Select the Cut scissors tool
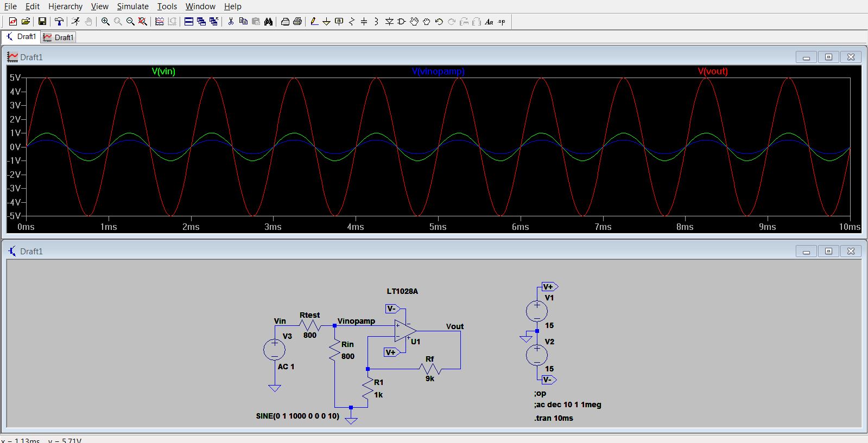868x443 pixels. click(231, 22)
